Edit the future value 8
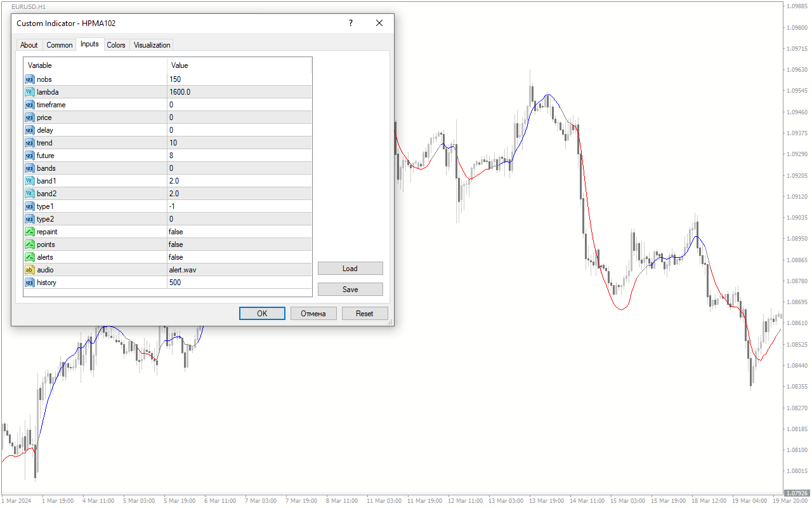Screen dimensions: 812x508 coord(240,156)
